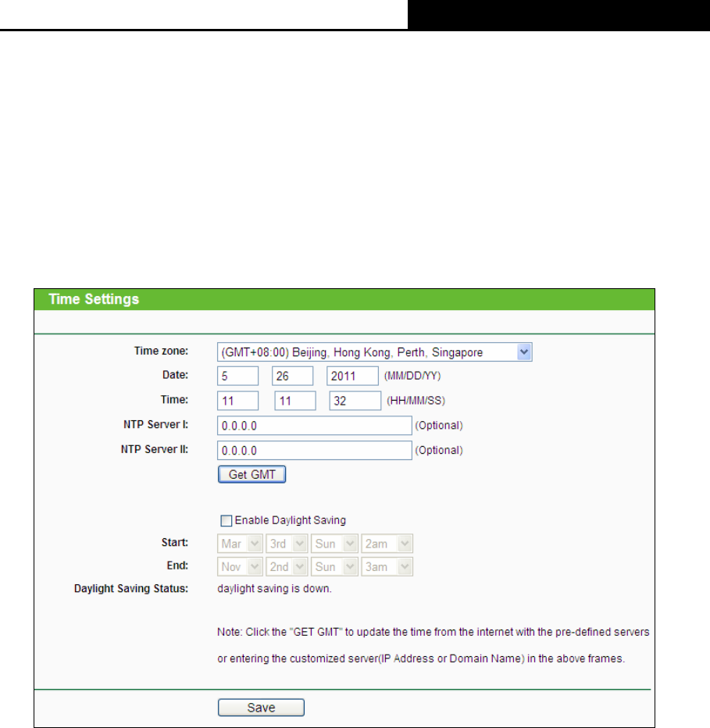This screenshot has height=728, width=710.
Task: Open the Time zone dropdown
Action: (x=374, y=352)
